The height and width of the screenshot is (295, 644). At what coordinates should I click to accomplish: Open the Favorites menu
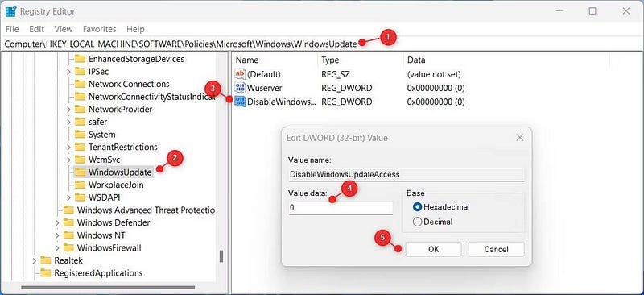[99, 29]
